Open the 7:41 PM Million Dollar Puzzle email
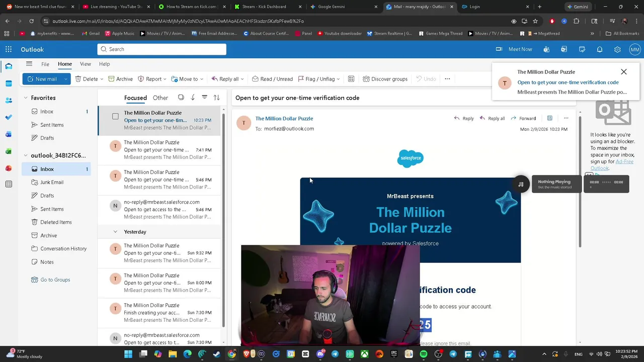This screenshot has width=644, height=362. (159, 150)
